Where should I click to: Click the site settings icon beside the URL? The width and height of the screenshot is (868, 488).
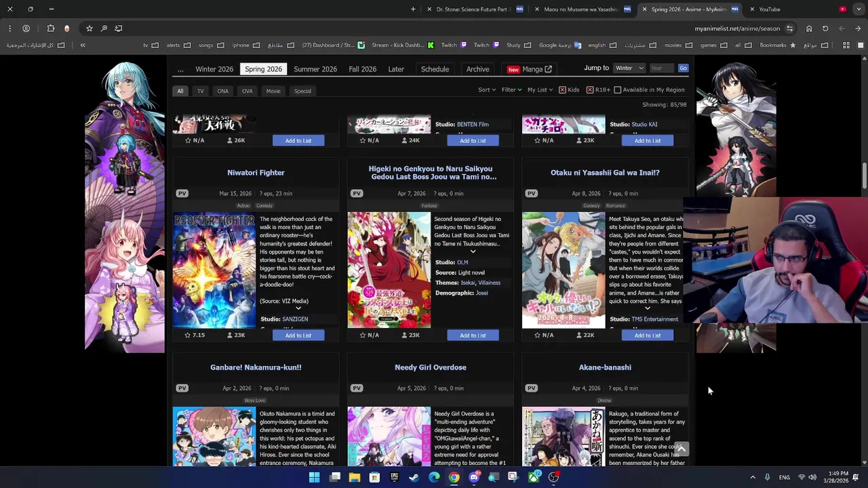point(789,28)
